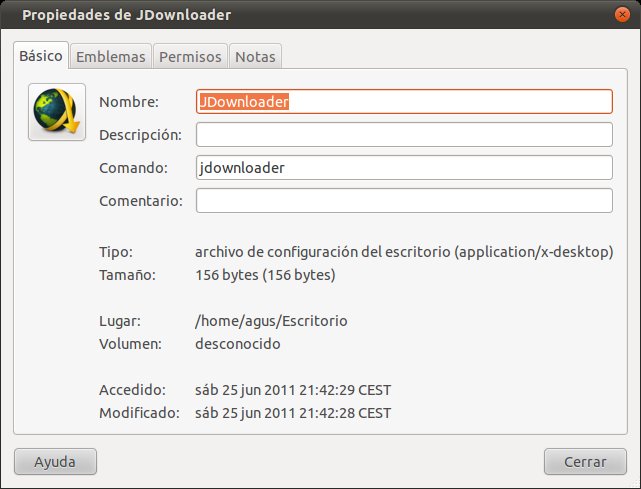
Task: Click the 'Descripción:' label
Action: [140, 135]
